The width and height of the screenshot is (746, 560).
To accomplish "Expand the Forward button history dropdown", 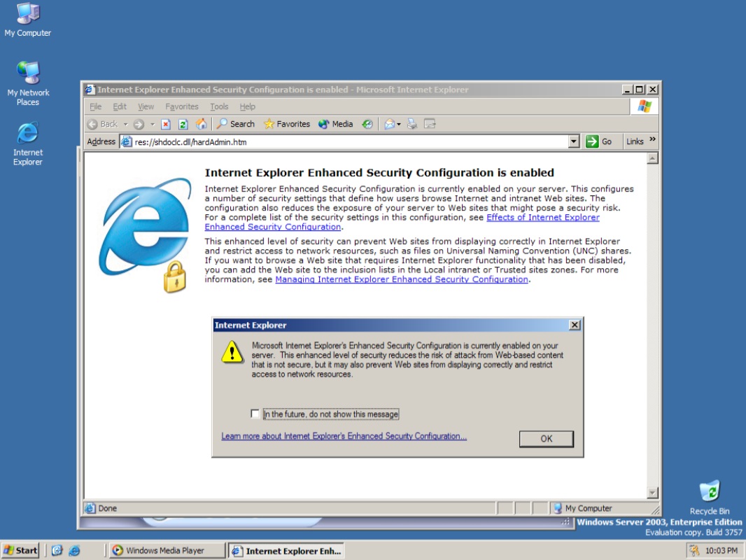I will (153, 124).
